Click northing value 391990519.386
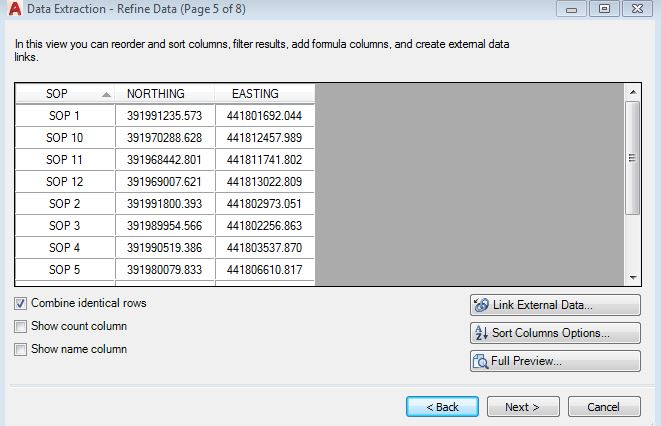661x426 pixels. click(165, 247)
